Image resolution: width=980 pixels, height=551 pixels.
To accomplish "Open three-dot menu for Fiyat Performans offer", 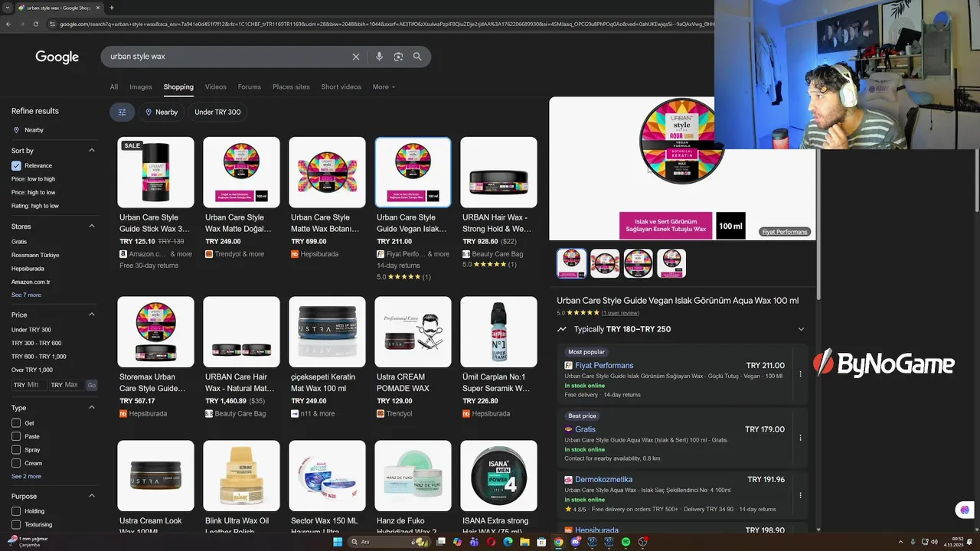I will click(800, 374).
